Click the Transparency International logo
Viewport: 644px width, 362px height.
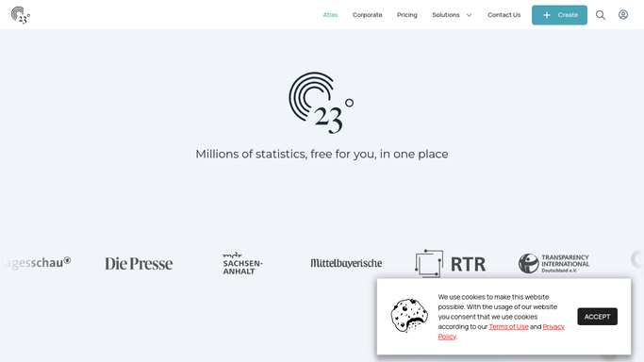(553, 263)
